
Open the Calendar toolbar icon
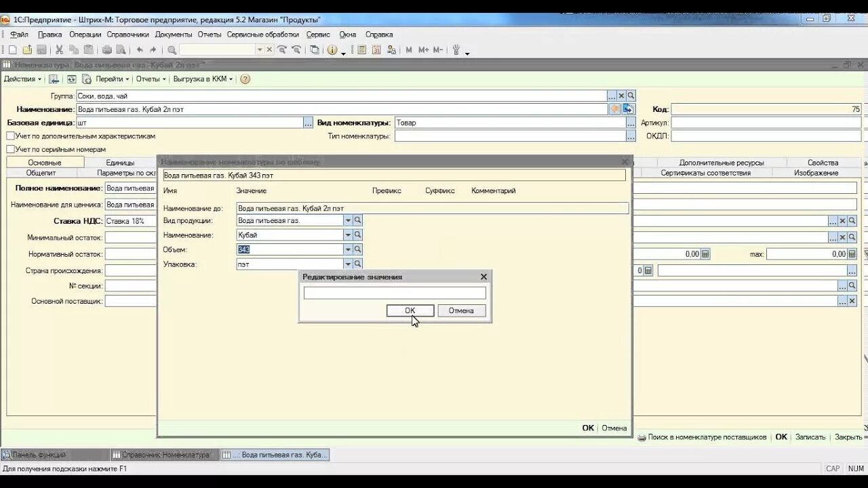(376, 49)
